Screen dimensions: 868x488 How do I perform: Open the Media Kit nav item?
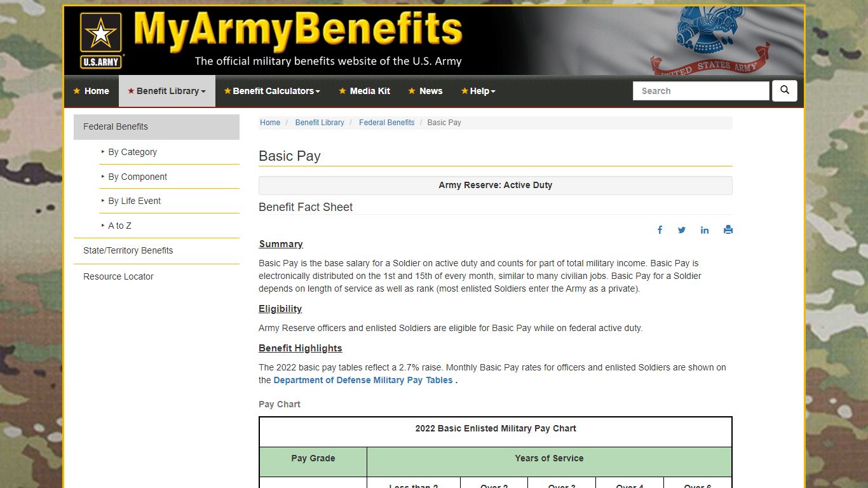364,91
